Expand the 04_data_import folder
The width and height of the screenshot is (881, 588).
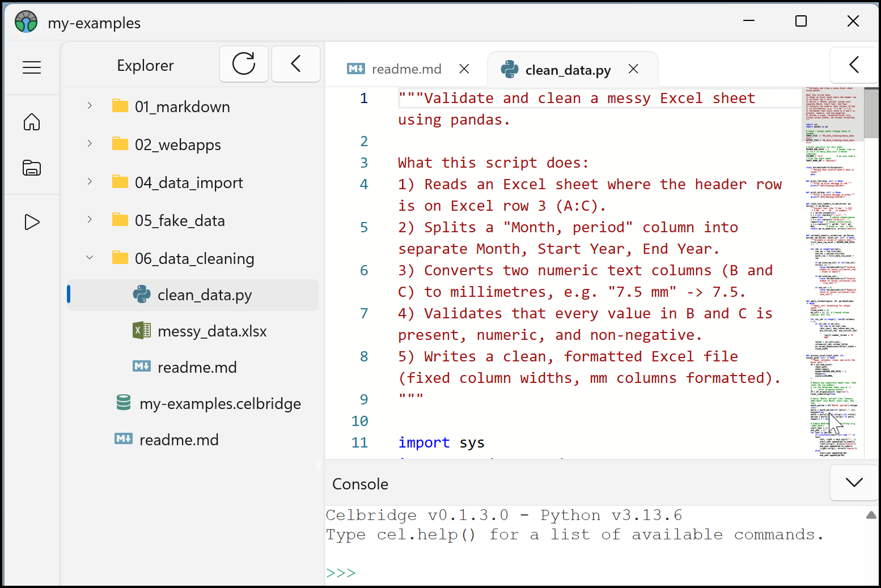89,181
